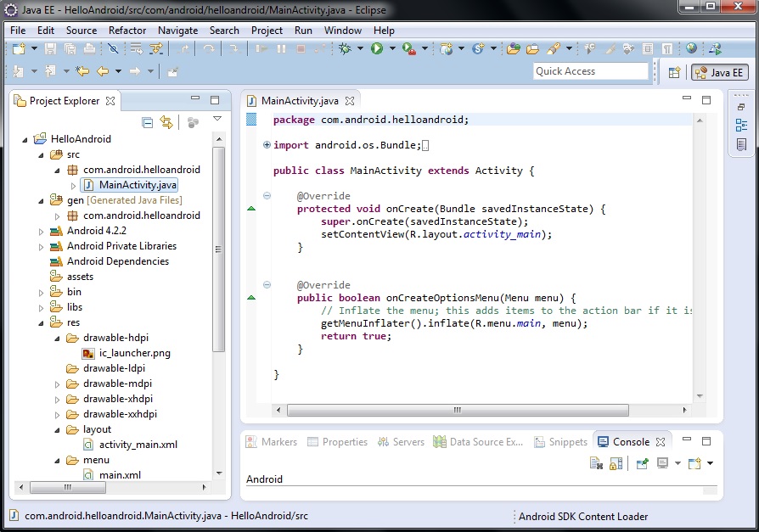Viewport: 759px width, 532px height.
Task: Click New Dynamic Web Project toolbar icon
Action: point(446,48)
